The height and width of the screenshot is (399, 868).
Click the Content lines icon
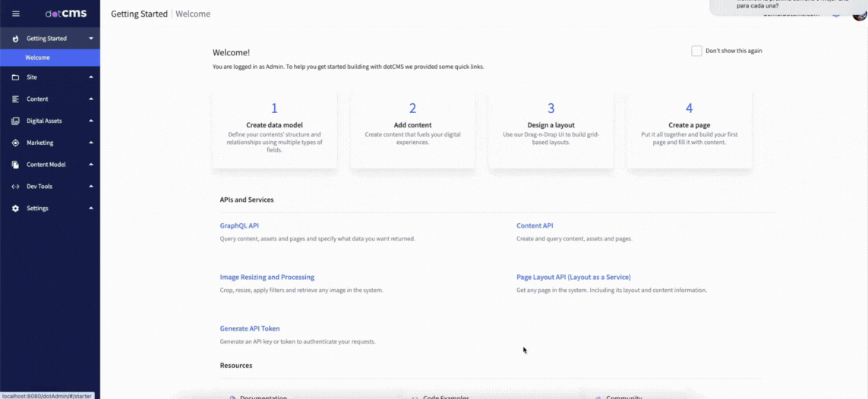[x=15, y=99]
